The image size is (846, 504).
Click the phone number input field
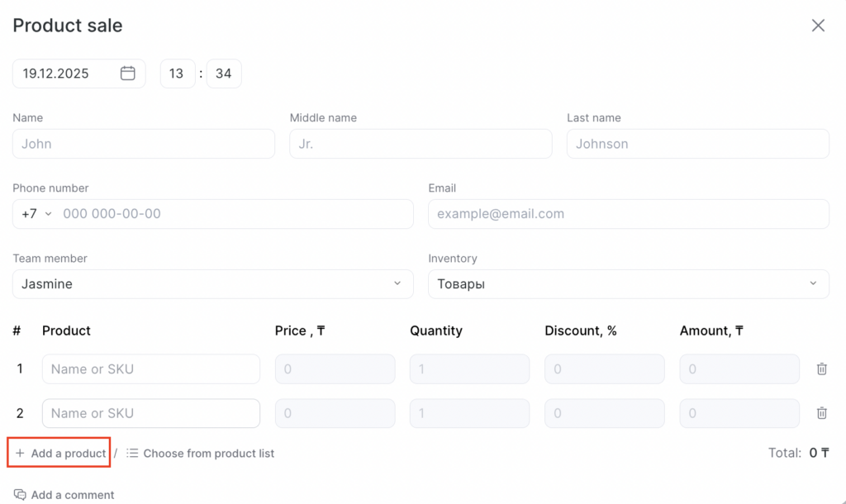235,214
